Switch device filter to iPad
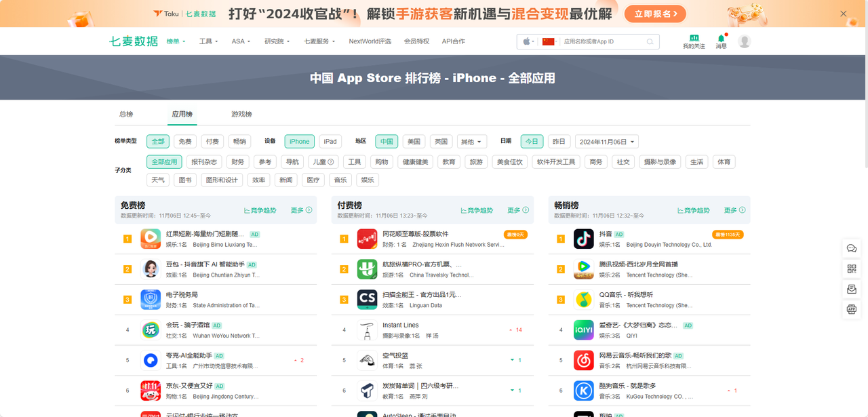The width and height of the screenshot is (868, 417). tap(330, 142)
